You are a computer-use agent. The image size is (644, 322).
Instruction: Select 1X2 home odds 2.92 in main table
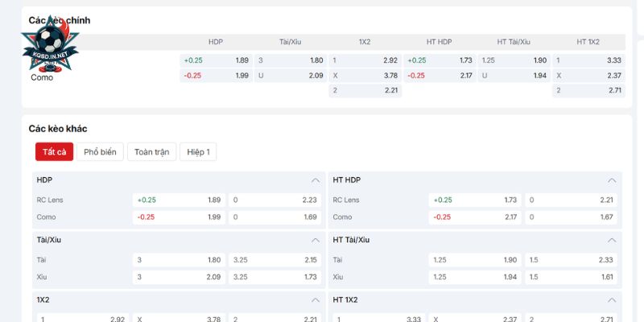point(365,60)
